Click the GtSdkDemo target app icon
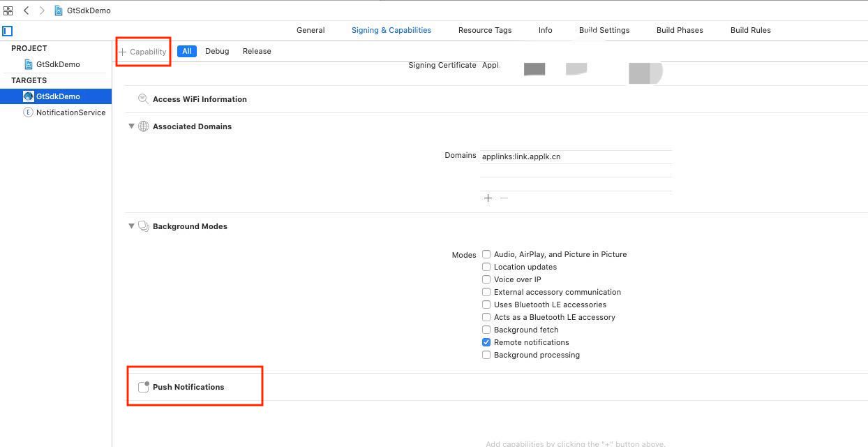 point(29,96)
